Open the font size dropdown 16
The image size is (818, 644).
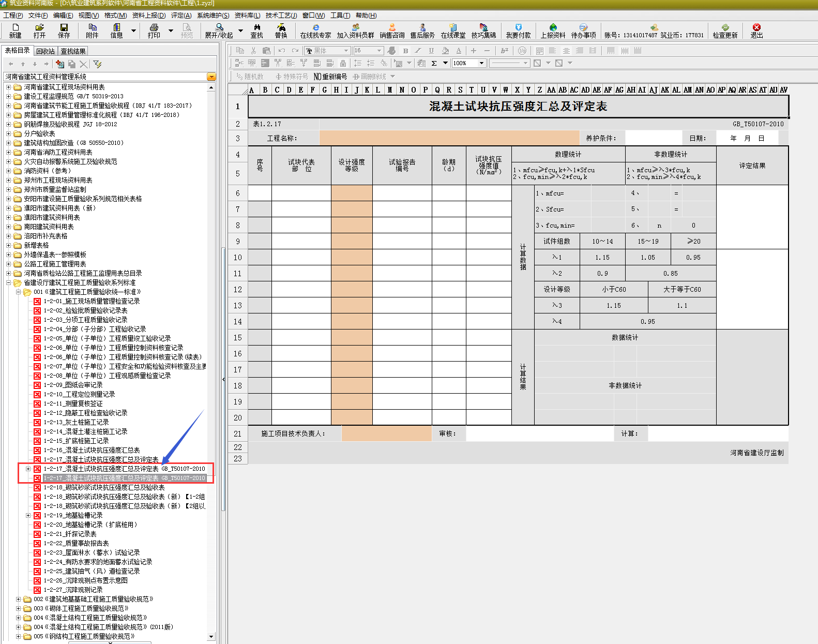(379, 51)
